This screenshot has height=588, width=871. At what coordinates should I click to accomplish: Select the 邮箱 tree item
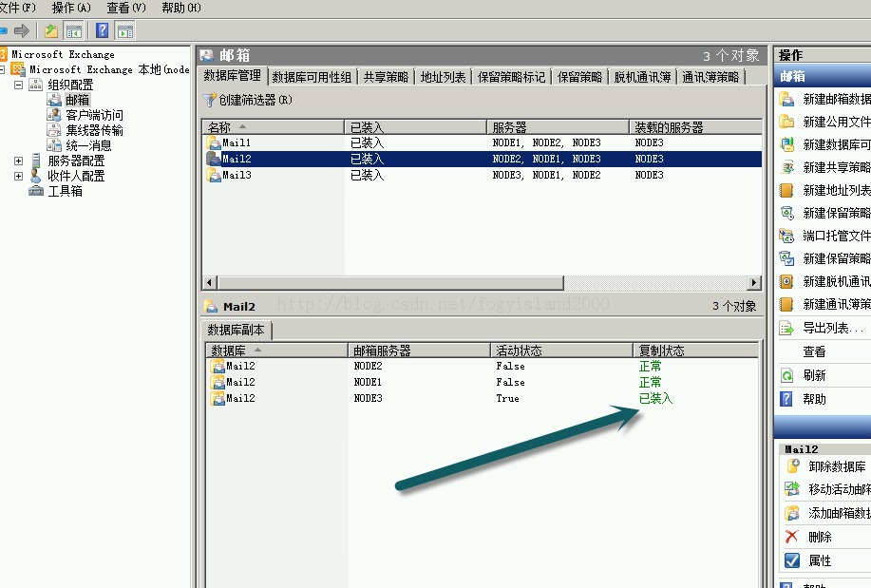click(77, 100)
